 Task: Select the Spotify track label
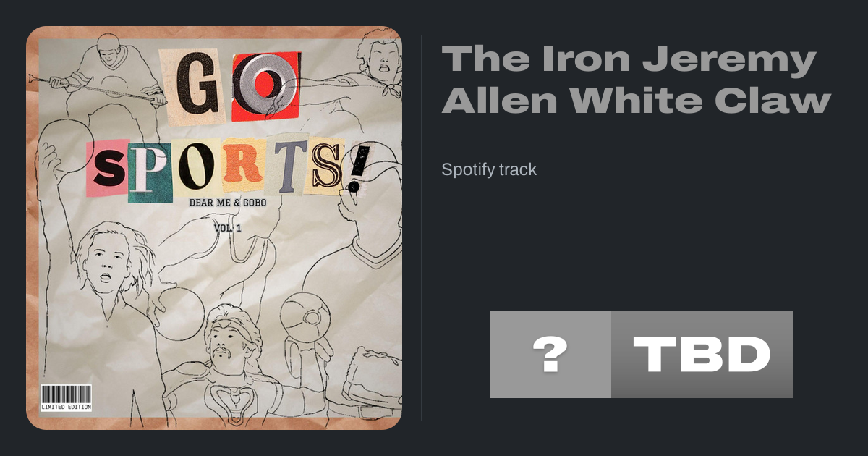[489, 169]
